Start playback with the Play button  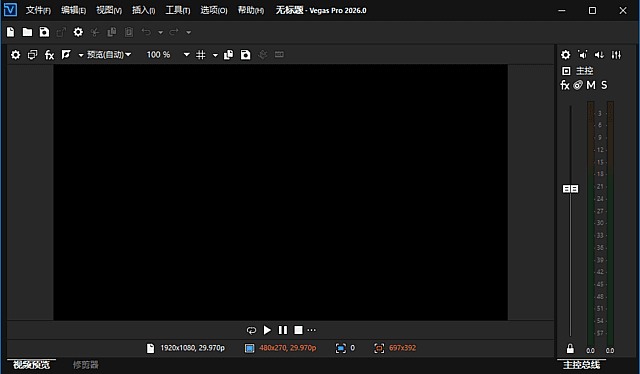[x=267, y=330]
